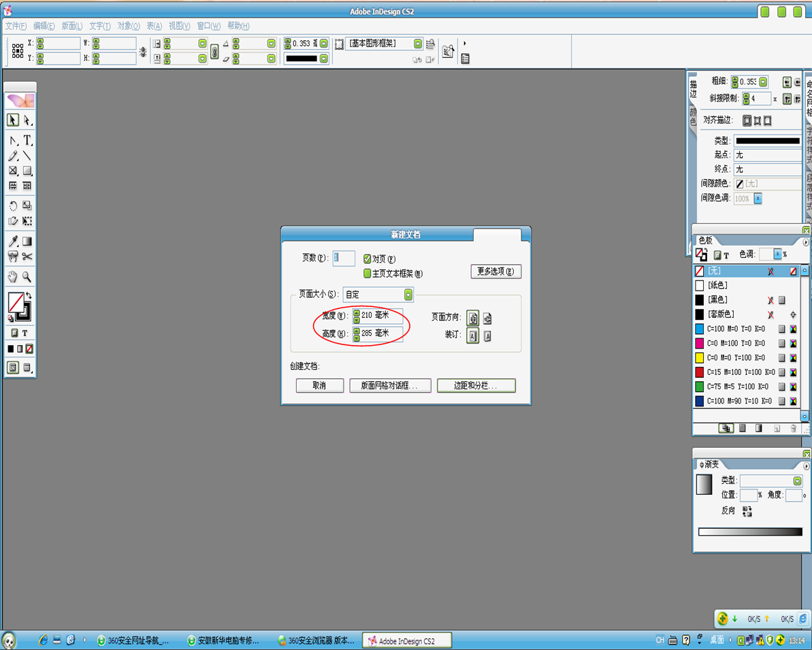Expand the 间隙色调 percentage dropdown

(x=758, y=199)
